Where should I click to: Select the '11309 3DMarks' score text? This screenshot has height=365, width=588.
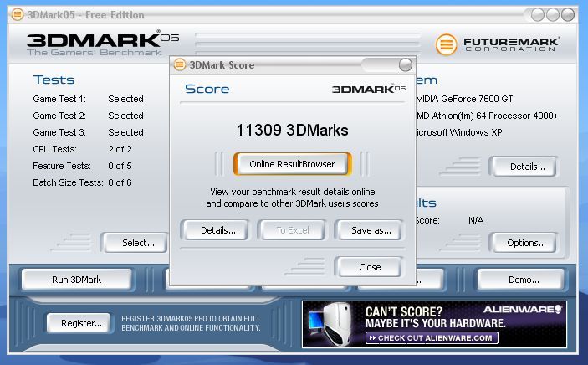click(x=292, y=131)
